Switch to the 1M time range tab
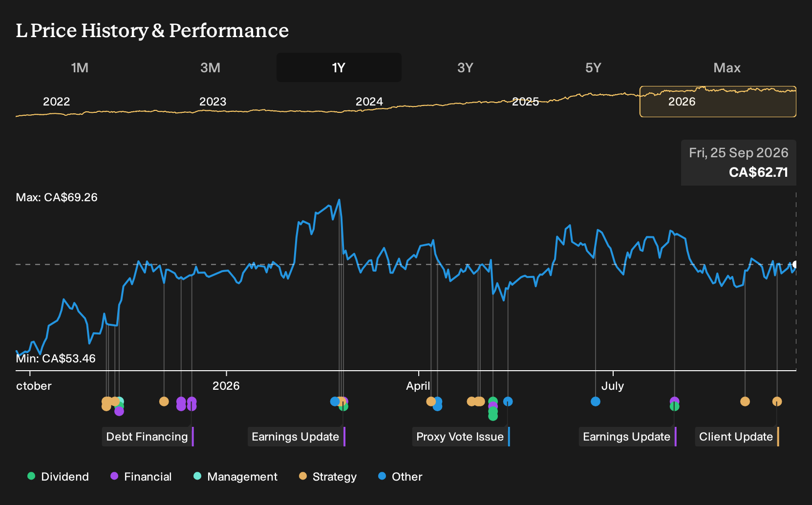 (x=80, y=67)
